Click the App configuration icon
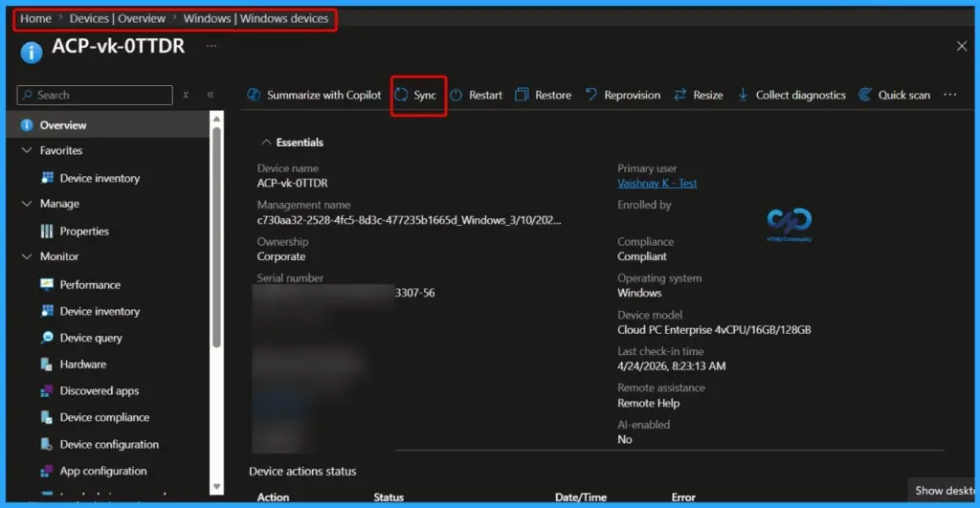 [x=47, y=471]
